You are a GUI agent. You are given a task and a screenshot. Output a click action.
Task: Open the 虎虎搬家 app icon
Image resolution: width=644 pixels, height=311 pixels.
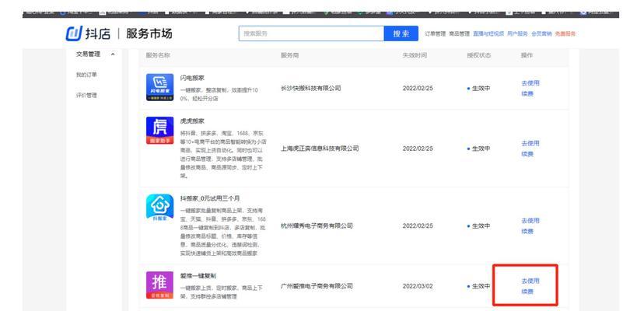point(159,131)
